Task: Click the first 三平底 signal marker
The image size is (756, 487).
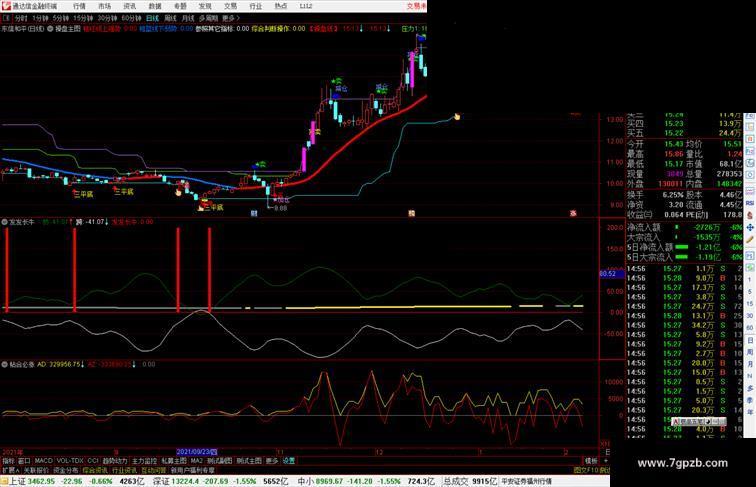Action: [x=83, y=194]
